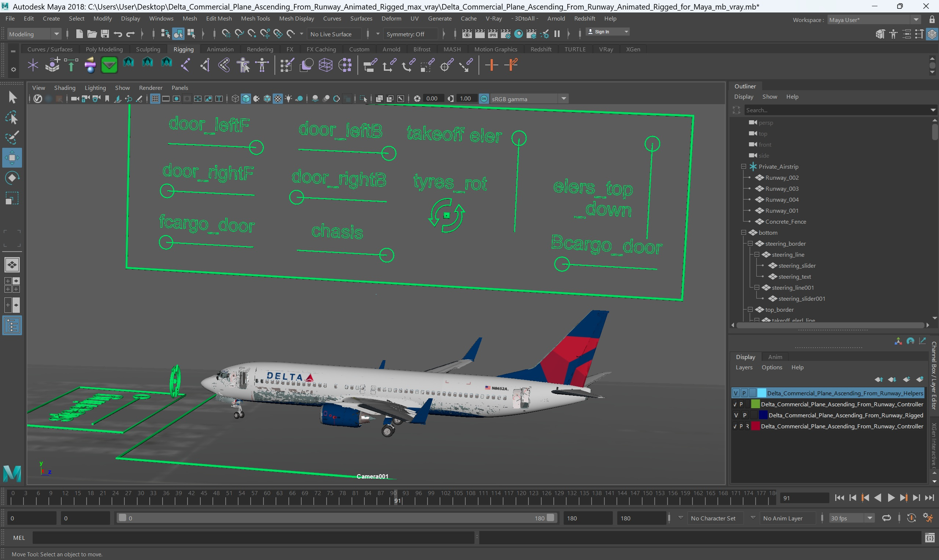Click the Set Key plus icon
This screenshot has width=939, height=560.
(491, 65)
